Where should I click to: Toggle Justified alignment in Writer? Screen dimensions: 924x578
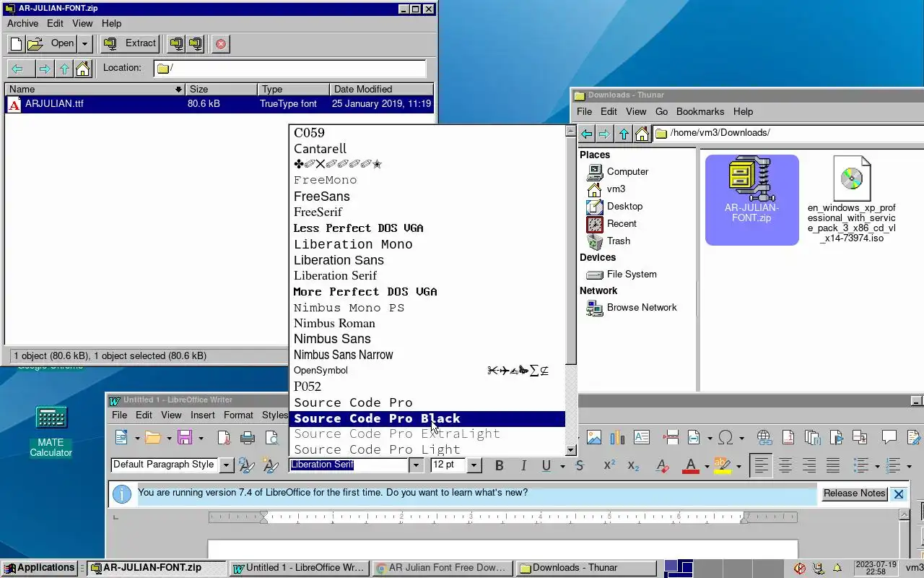coord(832,465)
